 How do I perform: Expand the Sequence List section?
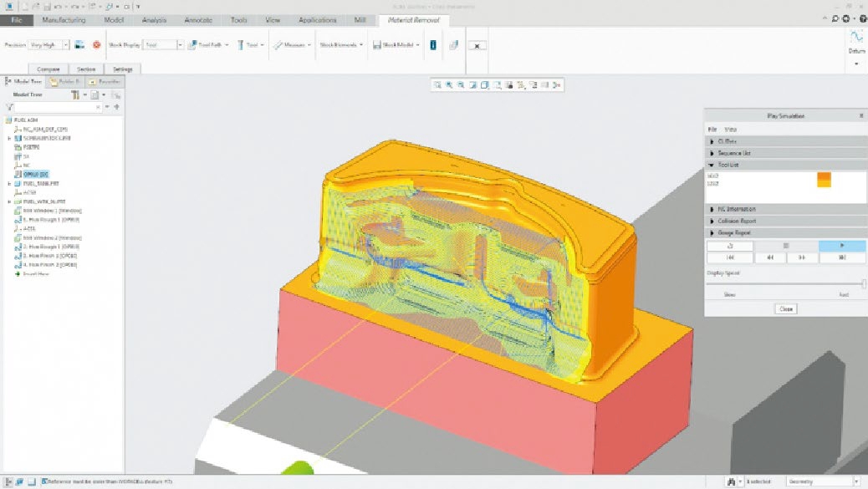(785, 153)
